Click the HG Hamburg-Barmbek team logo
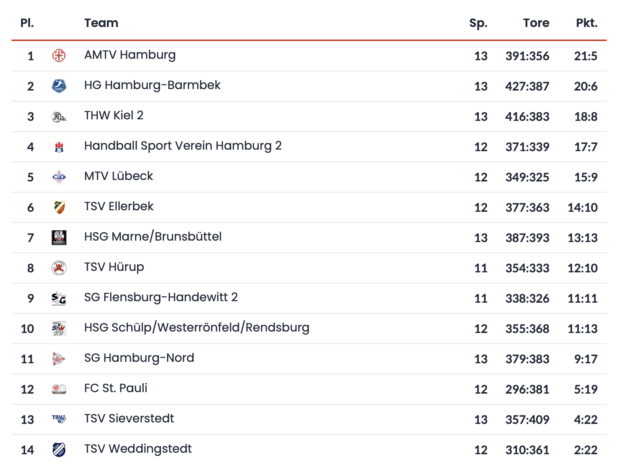 point(59,86)
